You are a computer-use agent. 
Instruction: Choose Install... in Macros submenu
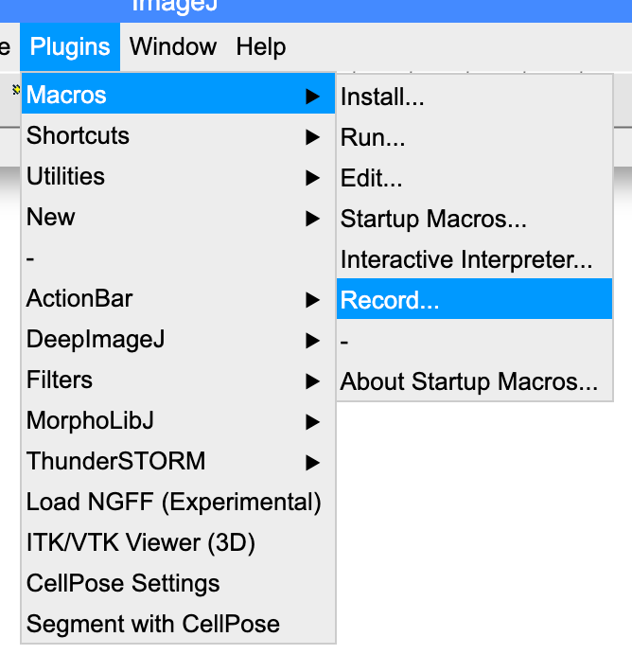click(474, 97)
